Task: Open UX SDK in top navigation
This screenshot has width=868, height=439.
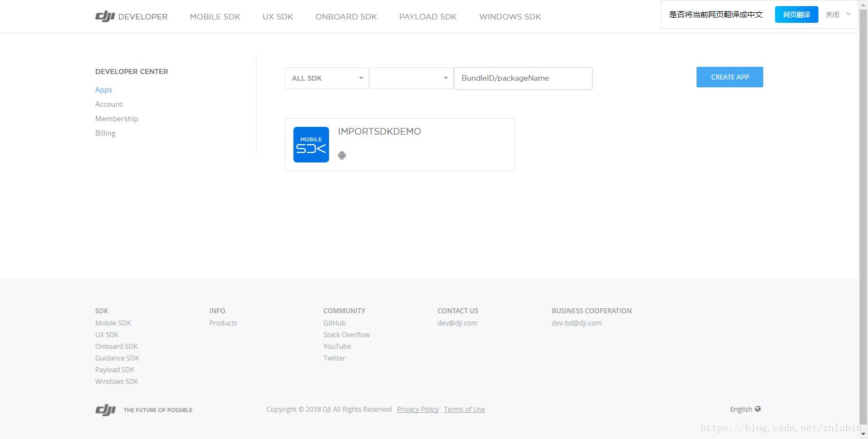Action: (278, 17)
